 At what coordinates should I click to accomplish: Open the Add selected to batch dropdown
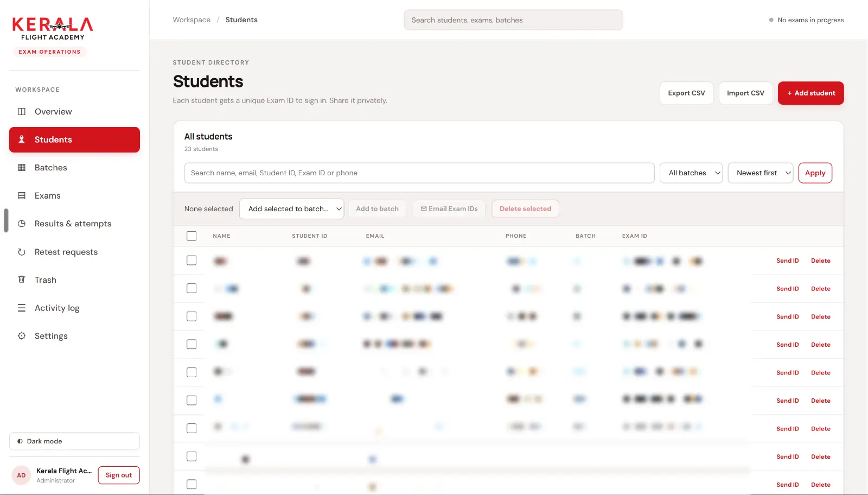tap(291, 209)
